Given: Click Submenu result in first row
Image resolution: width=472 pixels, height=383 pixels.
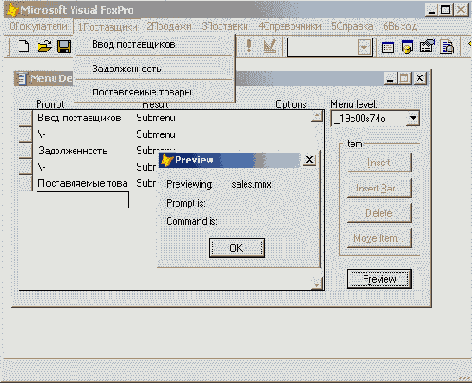Looking at the screenshot, I should pyautogui.click(x=156, y=118).
